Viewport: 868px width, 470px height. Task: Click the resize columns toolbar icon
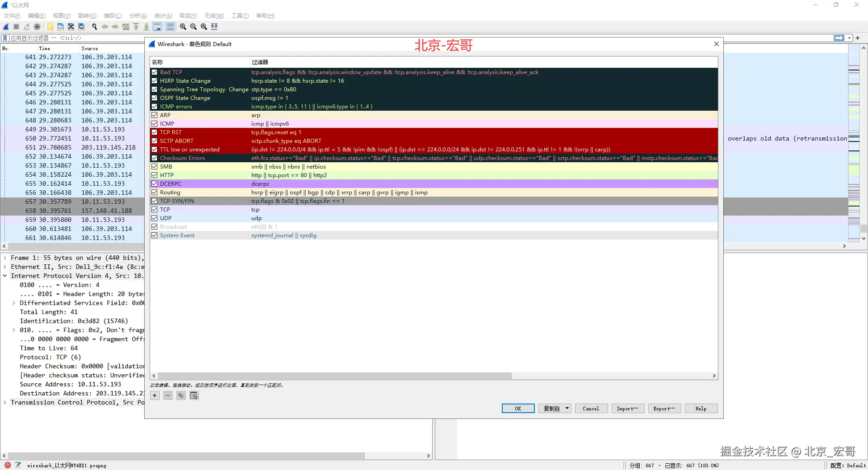coord(214,27)
